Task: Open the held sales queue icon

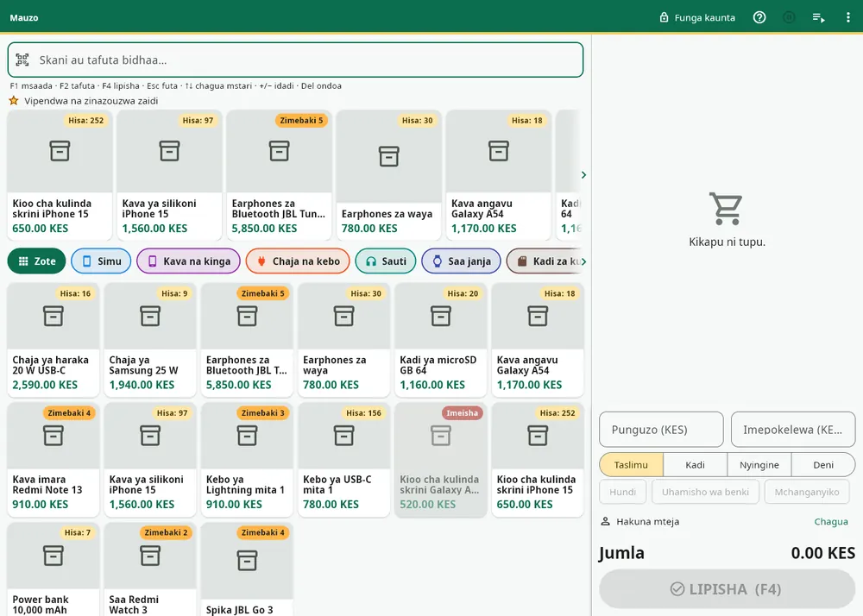Action: [x=818, y=17]
